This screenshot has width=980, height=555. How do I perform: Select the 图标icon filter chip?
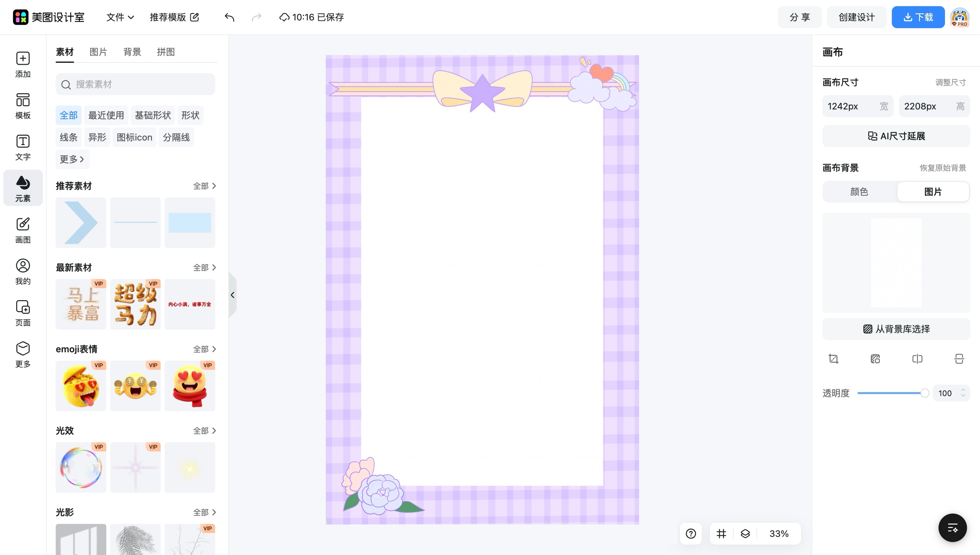coord(134,137)
